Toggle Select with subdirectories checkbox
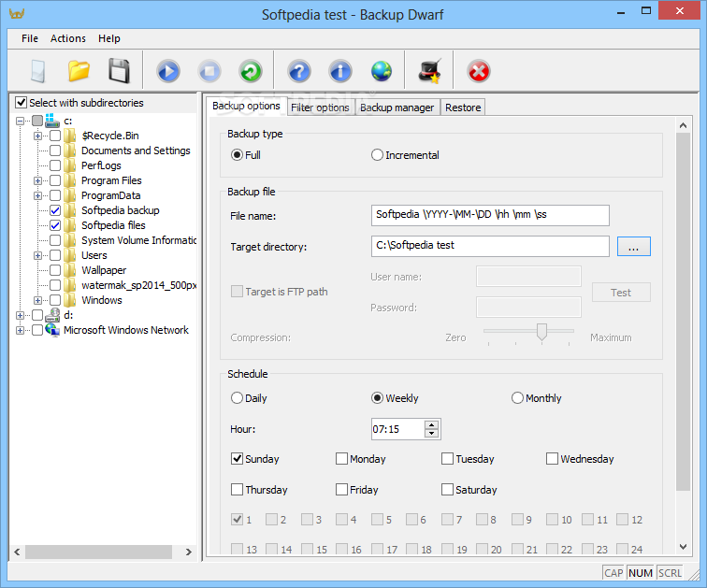This screenshot has height=588, width=707. [x=21, y=102]
